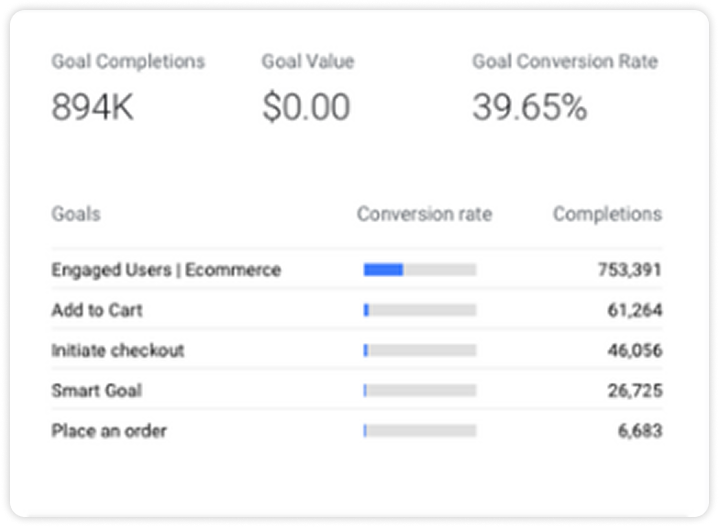Click the Goal Conversion Rate 39.65% metric
The height and width of the screenshot is (527, 719).
tap(565, 88)
